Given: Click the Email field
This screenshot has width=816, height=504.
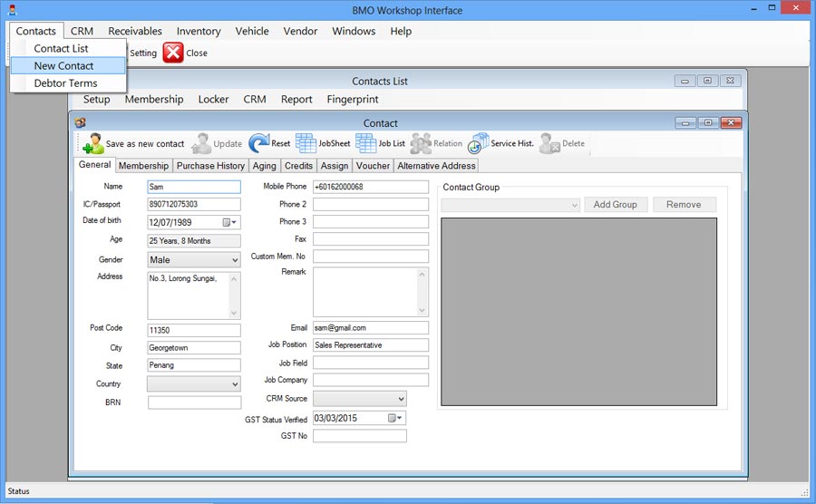Looking at the screenshot, I should (x=371, y=328).
